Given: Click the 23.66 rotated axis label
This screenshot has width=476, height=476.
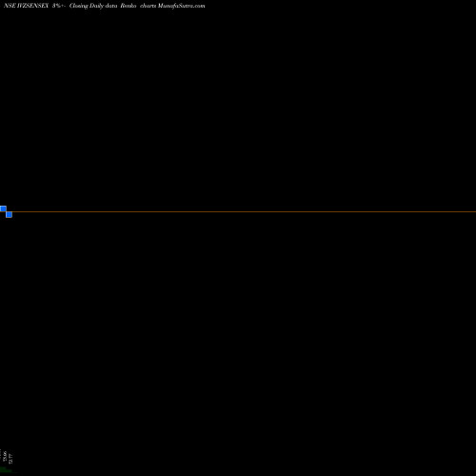Looking at the screenshot, I should click(5, 456).
